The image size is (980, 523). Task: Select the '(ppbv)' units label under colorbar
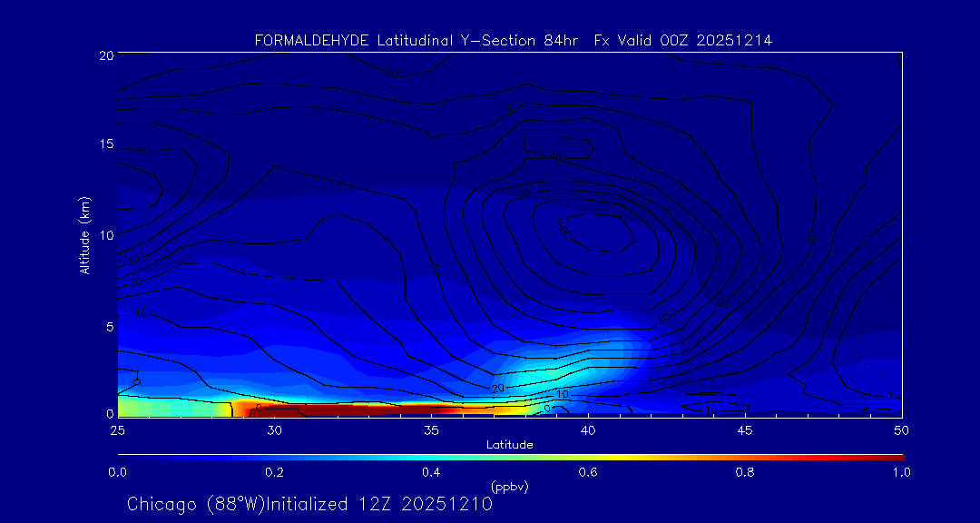pos(510,487)
